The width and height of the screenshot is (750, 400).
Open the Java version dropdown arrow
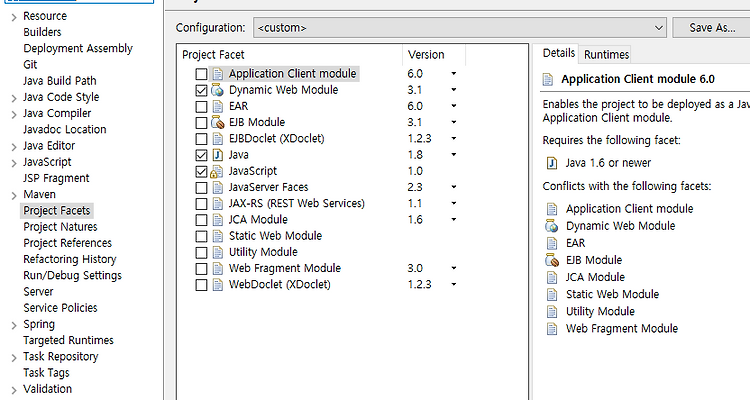(x=453, y=155)
